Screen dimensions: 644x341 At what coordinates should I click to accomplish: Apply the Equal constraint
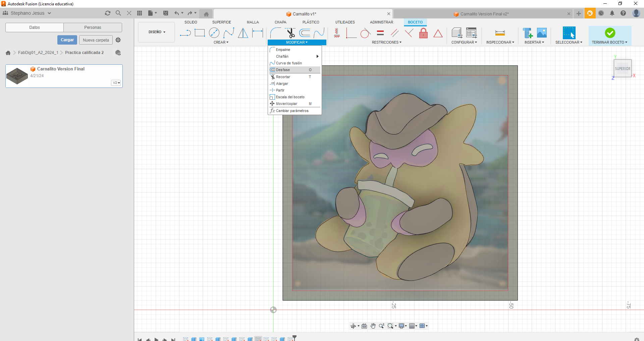point(380,33)
